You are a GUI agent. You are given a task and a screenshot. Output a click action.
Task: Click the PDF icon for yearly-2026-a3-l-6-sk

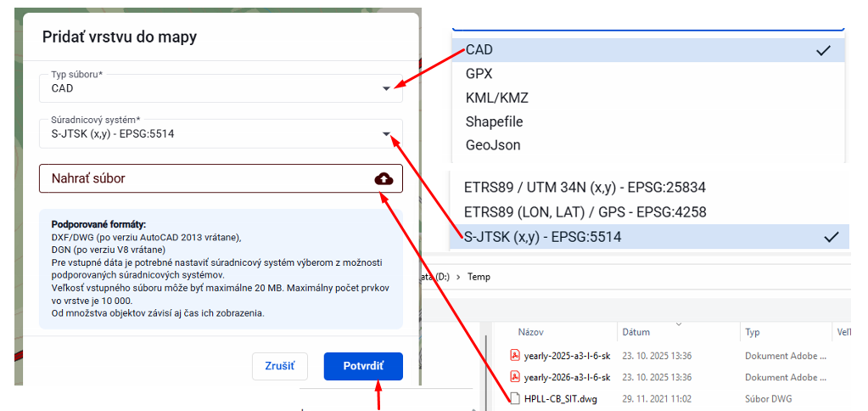[x=514, y=377]
